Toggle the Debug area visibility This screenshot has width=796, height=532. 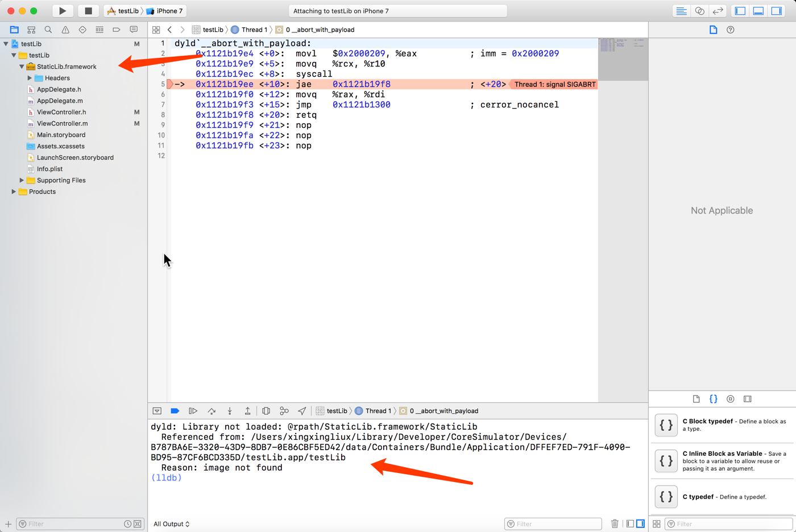758,11
